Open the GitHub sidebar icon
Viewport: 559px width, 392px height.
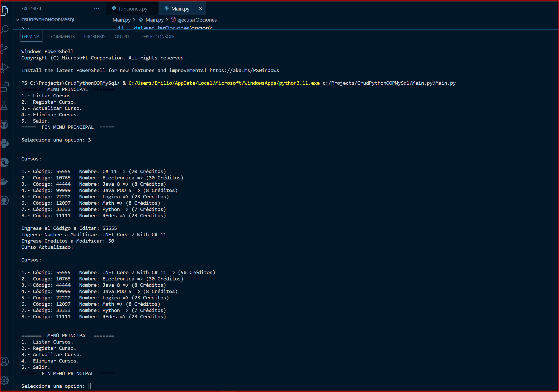tap(5, 201)
